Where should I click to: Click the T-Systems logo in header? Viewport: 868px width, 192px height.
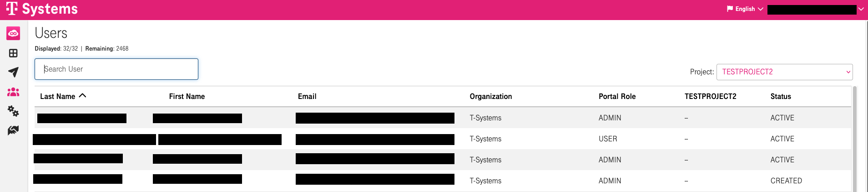[x=42, y=9]
